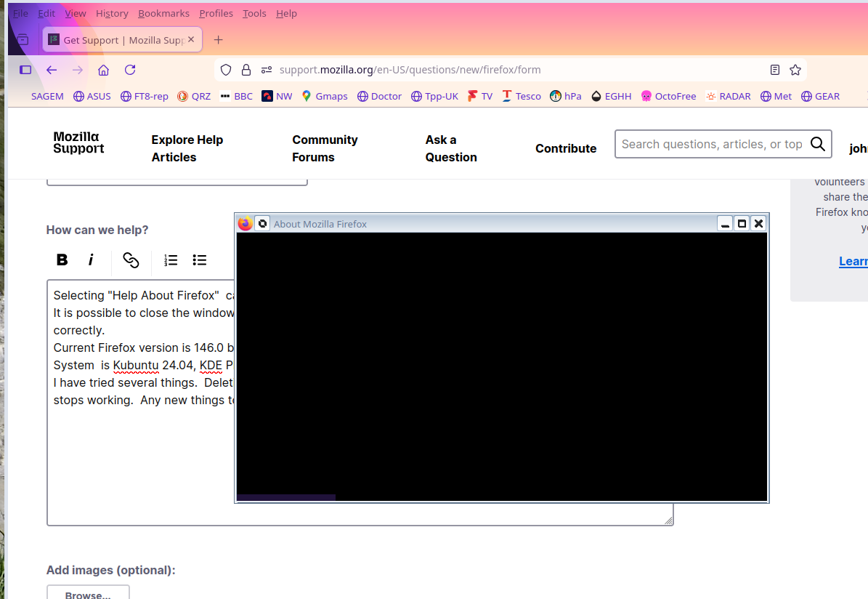The width and height of the screenshot is (868, 599).
Task: Open the RADAR bookmark
Action: coord(728,97)
